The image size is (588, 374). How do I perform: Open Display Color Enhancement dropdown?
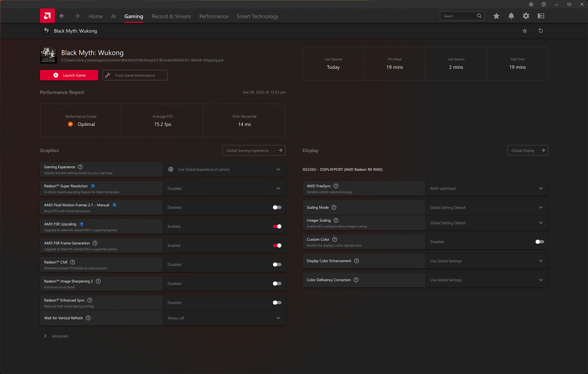tap(487, 261)
